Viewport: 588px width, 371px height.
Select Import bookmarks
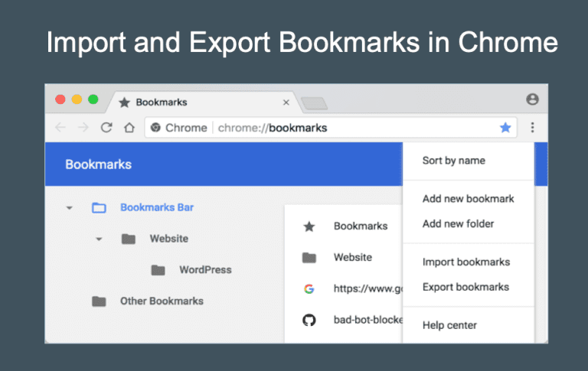tap(466, 262)
